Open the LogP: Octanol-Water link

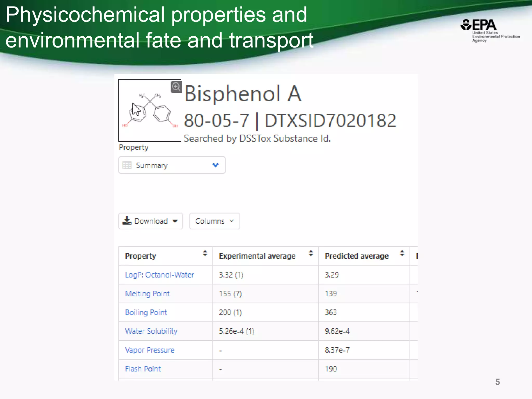click(159, 275)
